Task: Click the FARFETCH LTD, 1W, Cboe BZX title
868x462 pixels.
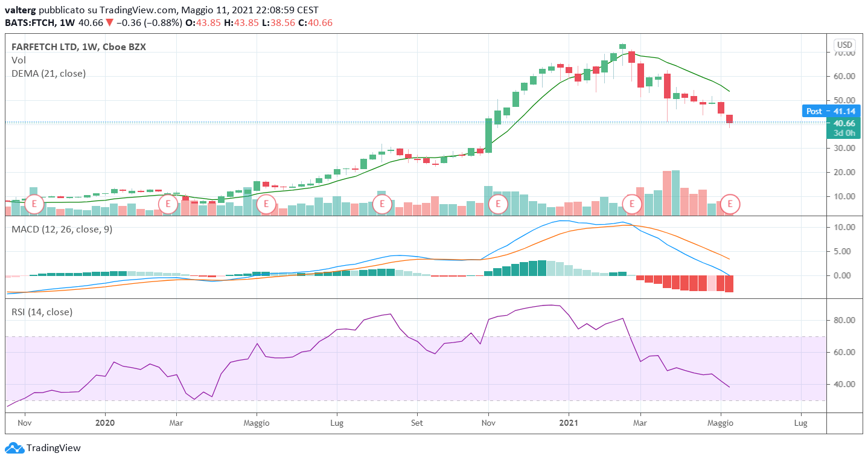Action: (78, 47)
